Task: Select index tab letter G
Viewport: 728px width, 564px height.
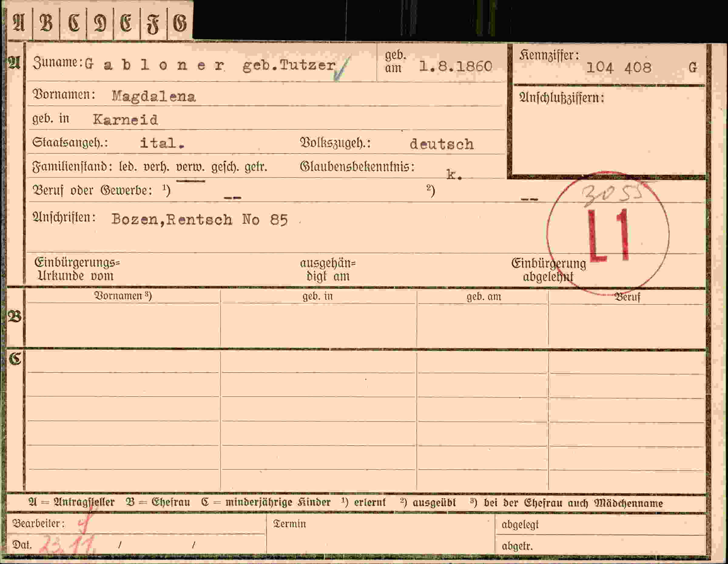Action: coord(180,23)
